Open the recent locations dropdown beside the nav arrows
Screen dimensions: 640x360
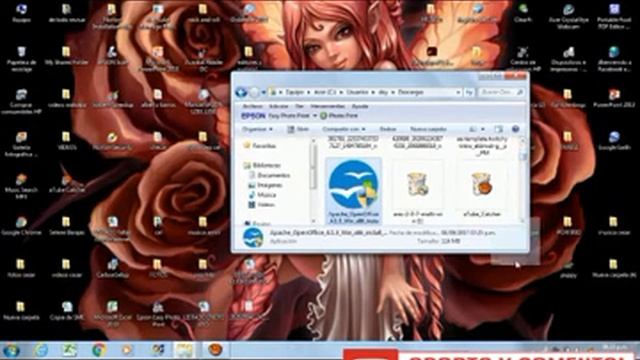[264, 93]
